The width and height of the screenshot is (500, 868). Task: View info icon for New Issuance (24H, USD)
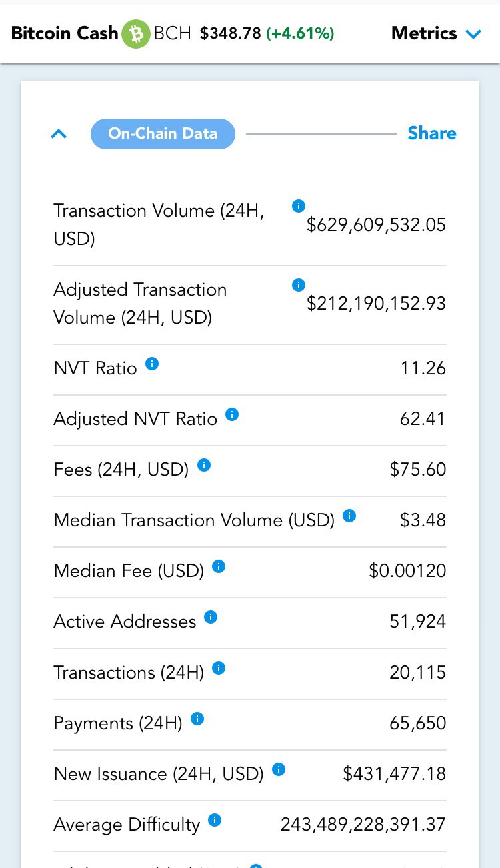(x=279, y=769)
